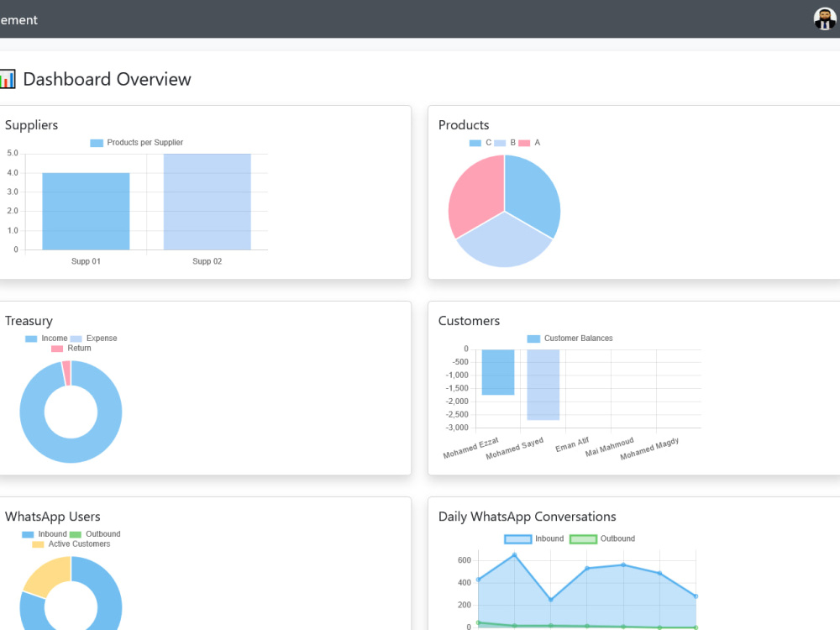Image resolution: width=840 pixels, height=630 pixels.
Task: Click the Mohamed Magdy axis label
Action: point(649,449)
